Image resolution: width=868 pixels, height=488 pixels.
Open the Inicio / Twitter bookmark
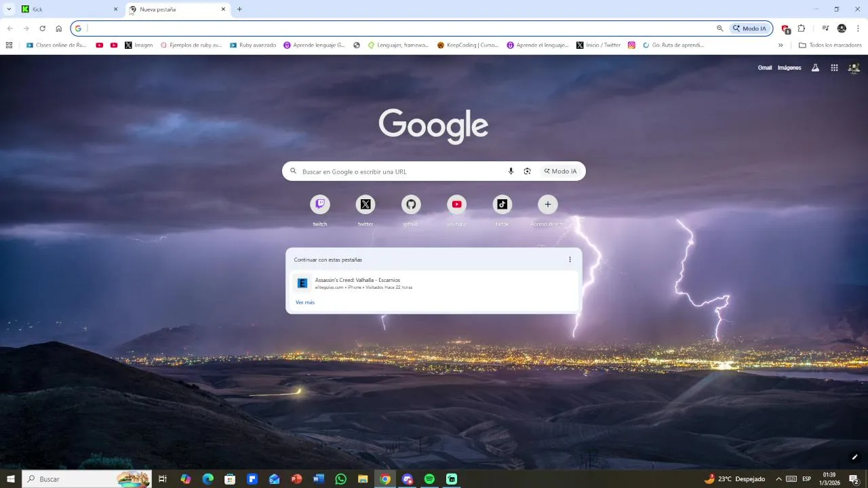click(x=599, y=45)
